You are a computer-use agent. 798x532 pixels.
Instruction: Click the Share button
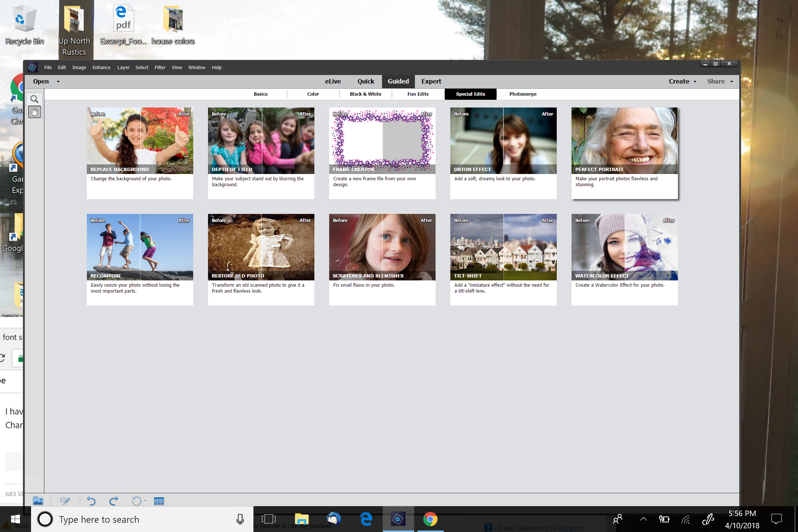coord(716,81)
